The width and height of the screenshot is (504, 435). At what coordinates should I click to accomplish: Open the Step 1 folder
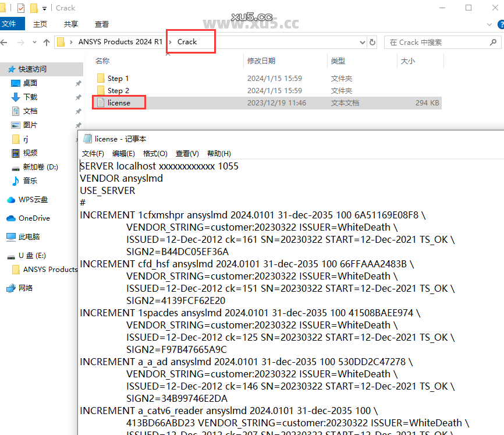[x=118, y=78]
